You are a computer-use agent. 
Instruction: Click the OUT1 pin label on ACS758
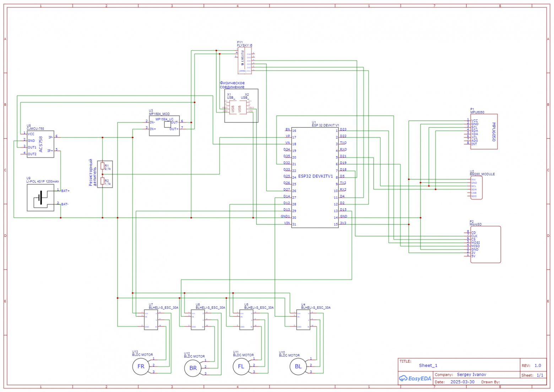[x=32, y=147]
